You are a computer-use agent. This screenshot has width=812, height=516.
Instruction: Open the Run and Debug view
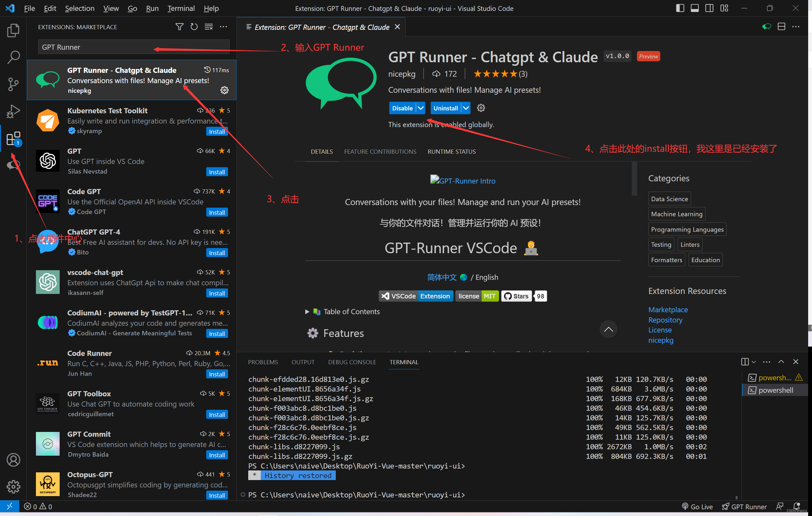(x=13, y=111)
